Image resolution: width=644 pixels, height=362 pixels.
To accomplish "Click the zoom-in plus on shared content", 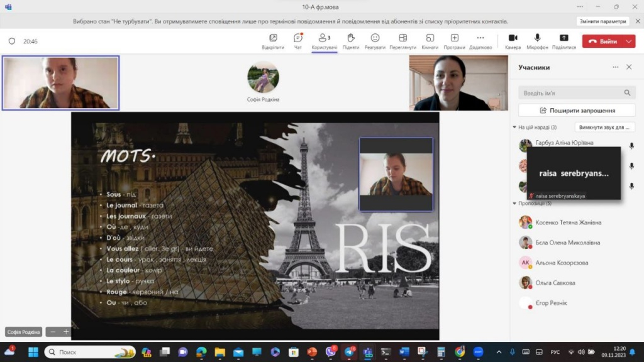I will pos(66,332).
